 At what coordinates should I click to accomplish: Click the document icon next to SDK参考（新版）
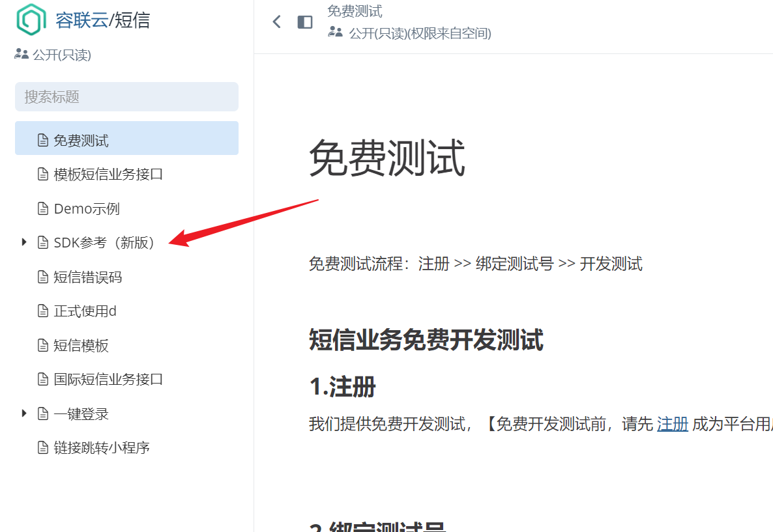click(x=43, y=242)
